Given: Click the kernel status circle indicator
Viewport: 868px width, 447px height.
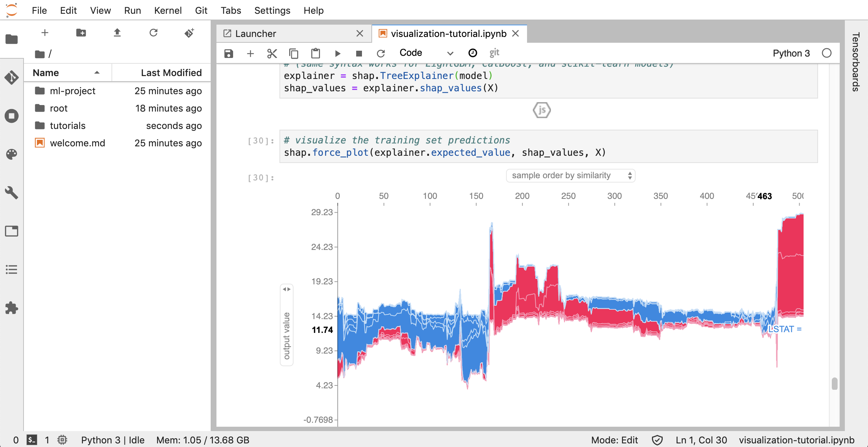Looking at the screenshot, I should coord(827,53).
